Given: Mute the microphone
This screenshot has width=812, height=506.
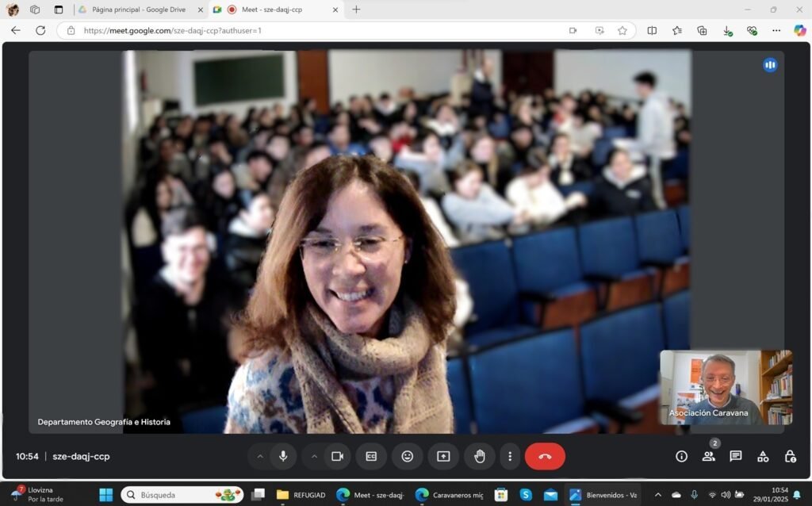Looking at the screenshot, I should click(283, 456).
